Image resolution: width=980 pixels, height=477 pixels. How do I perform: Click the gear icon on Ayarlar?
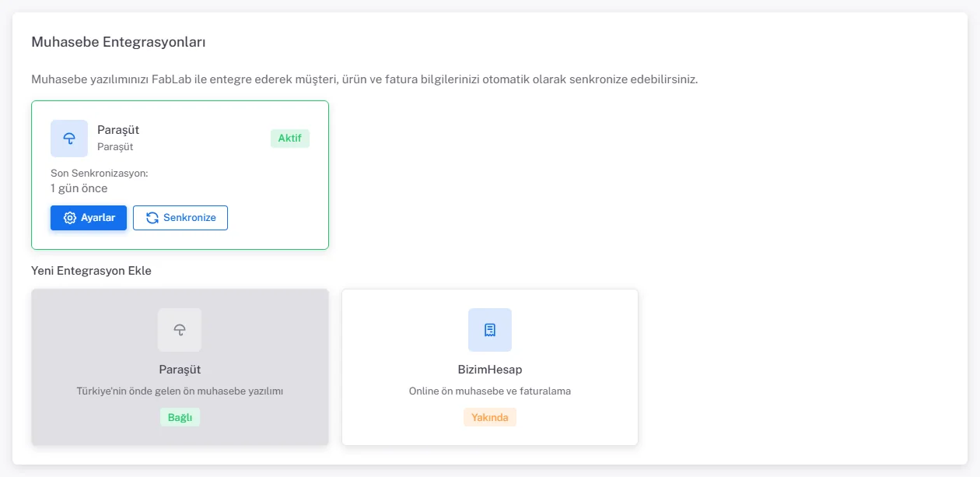pyautogui.click(x=70, y=218)
